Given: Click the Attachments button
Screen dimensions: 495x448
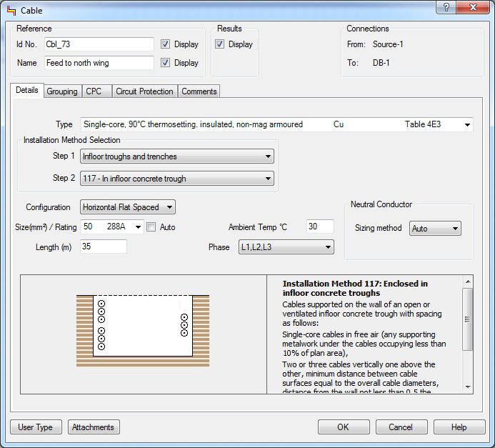Looking at the screenshot, I should 94,427.
